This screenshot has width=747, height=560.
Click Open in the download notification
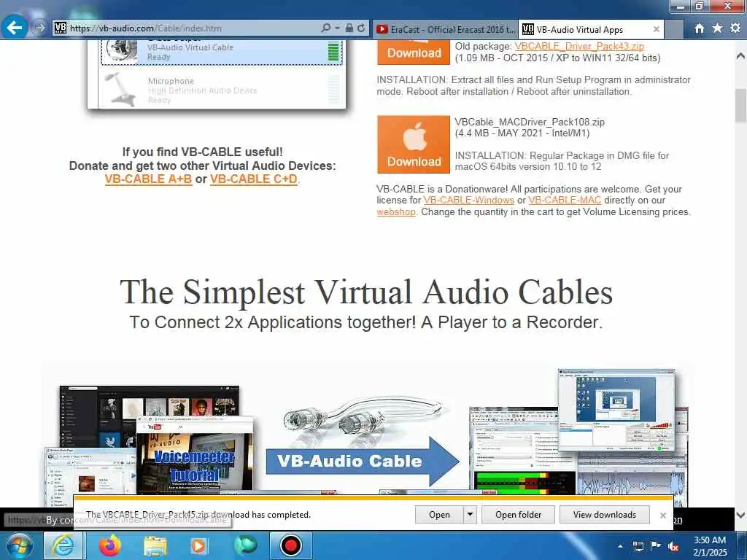coord(438,514)
